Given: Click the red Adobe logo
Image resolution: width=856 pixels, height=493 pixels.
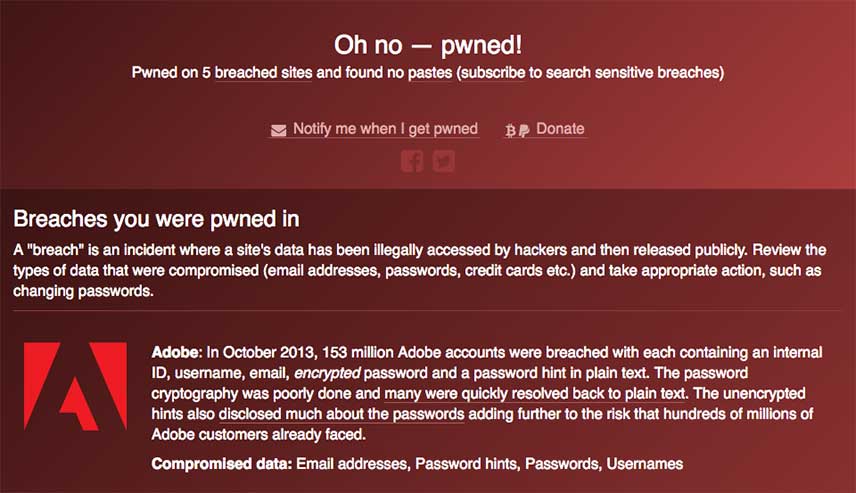Looking at the screenshot, I should [x=75, y=387].
